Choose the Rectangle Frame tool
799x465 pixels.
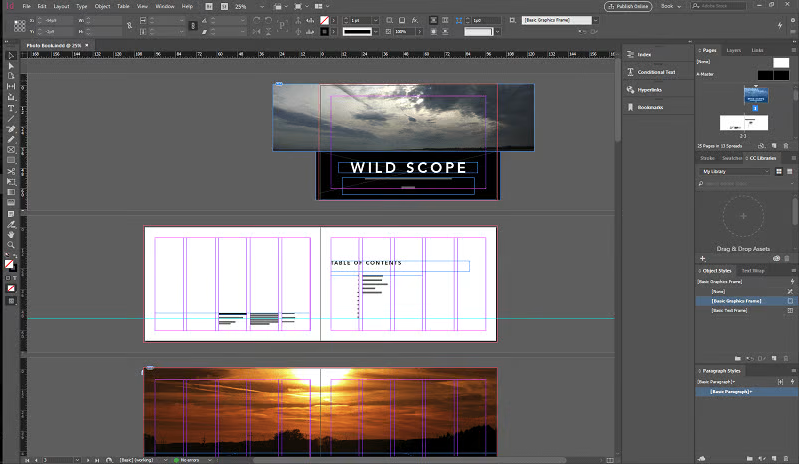click(11, 150)
